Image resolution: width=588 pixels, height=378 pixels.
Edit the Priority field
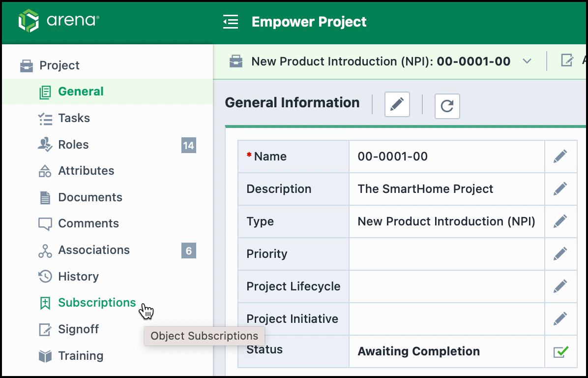tap(560, 253)
